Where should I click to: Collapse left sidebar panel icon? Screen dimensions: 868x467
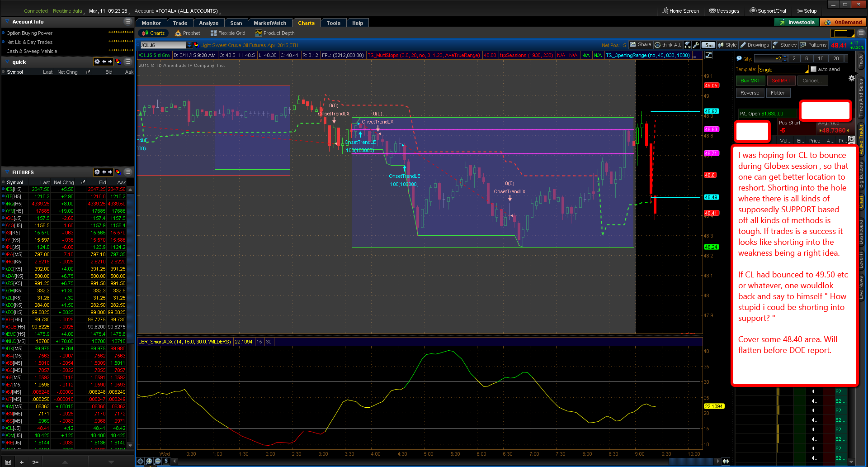tap(8, 462)
